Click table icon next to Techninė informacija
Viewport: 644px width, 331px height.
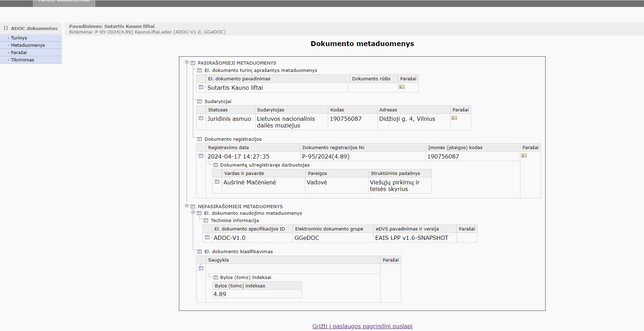[x=206, y=221]
